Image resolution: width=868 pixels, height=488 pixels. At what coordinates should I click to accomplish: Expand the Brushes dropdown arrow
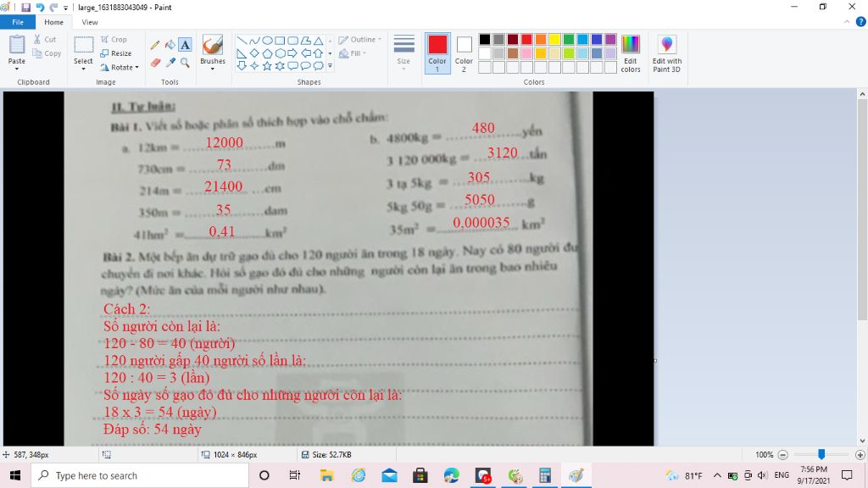click(x=213, y=69)
